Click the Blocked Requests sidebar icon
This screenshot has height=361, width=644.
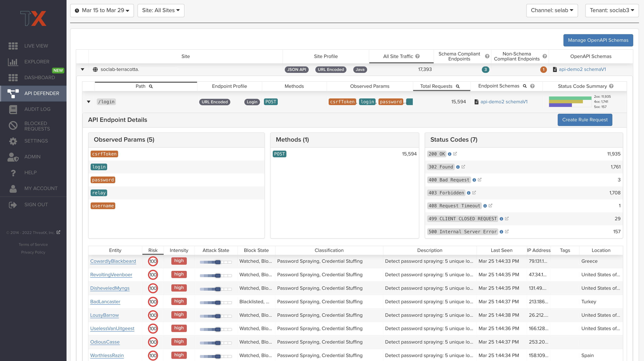tap(13, 126)
